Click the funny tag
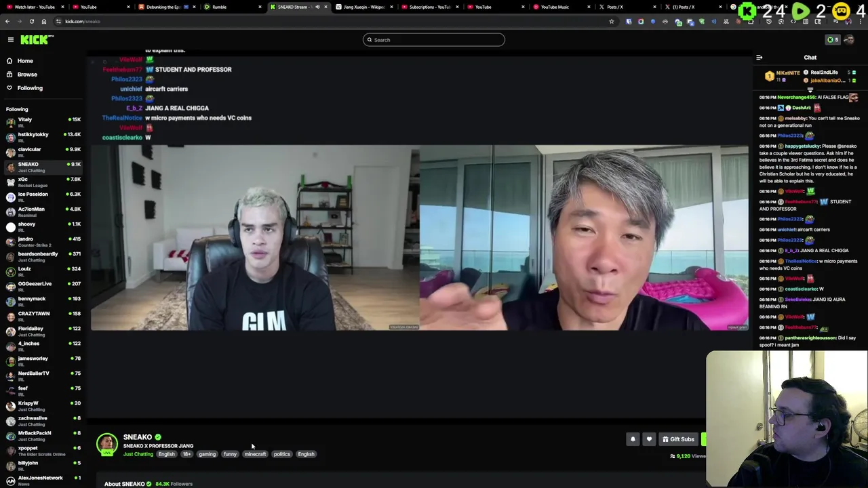Screen dimensions: 868x488 [x=230, y=454]
